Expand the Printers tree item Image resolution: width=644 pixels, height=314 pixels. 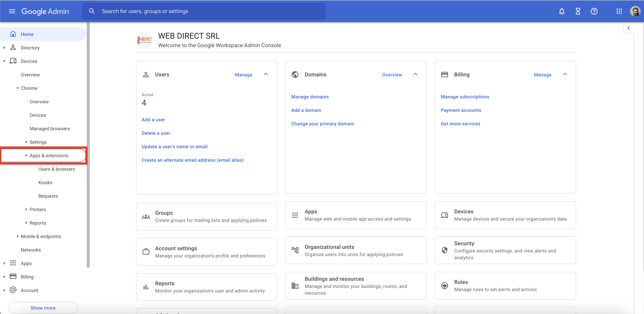26,209
